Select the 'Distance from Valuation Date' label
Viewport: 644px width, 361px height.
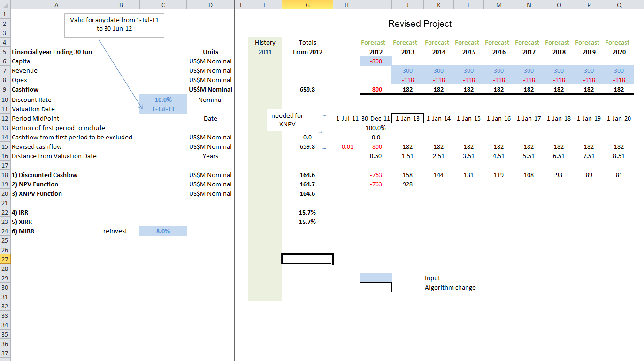[54, 156]
